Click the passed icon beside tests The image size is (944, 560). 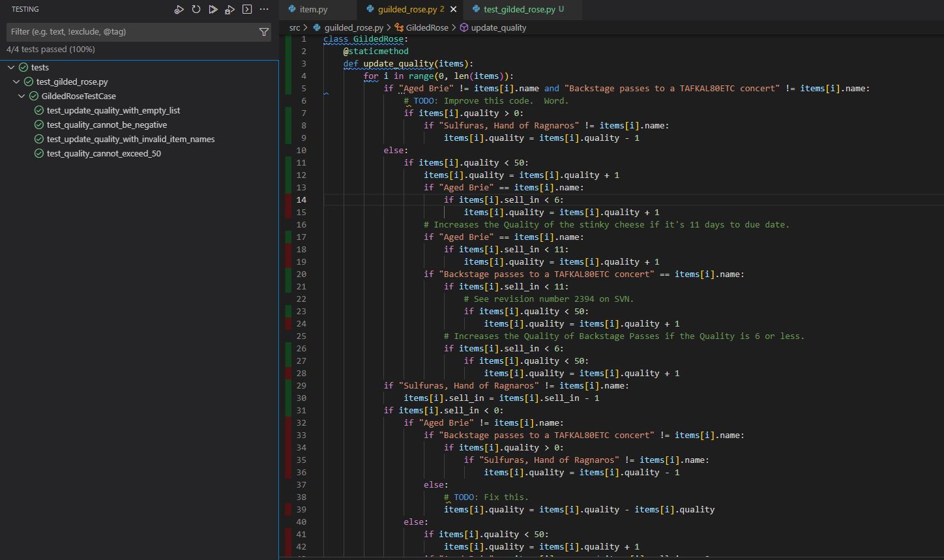tap(23, 67)
